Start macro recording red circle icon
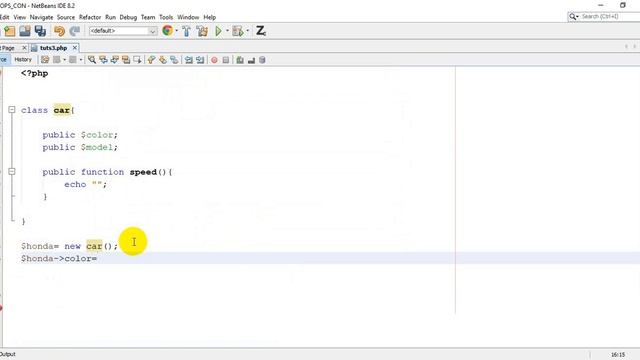The height and width of the screenshot is (360, 640). coord(214,60)
